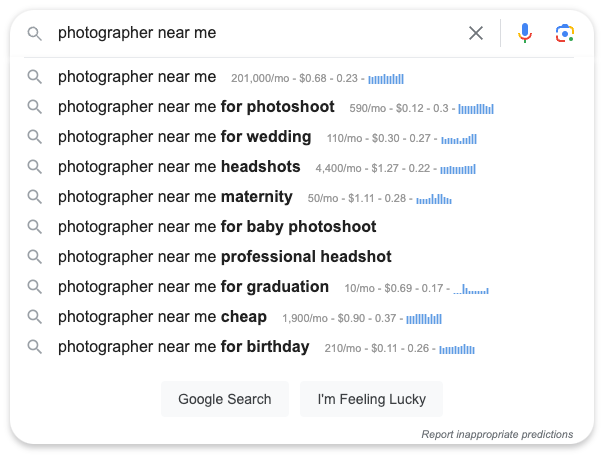605x456 pixels.
Task: Click the search icon beside 'headshots' suggestion
Action: (x=34, y=167)
